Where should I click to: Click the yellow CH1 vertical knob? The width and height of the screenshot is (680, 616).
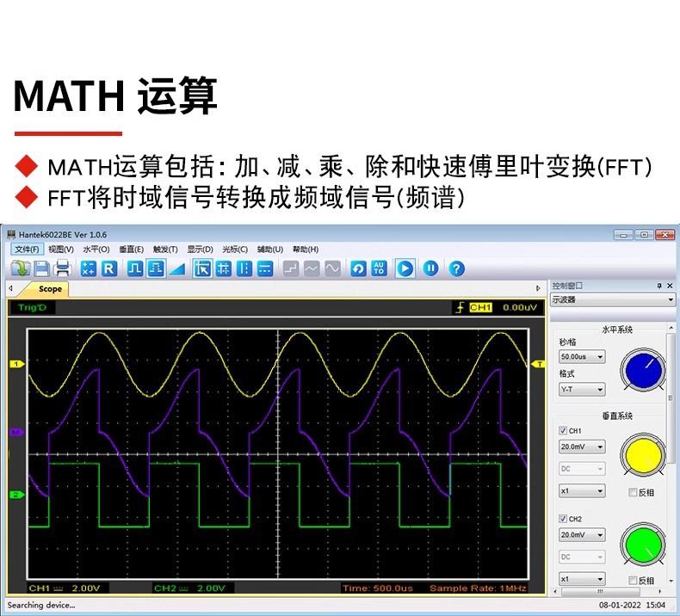point(644,453)
